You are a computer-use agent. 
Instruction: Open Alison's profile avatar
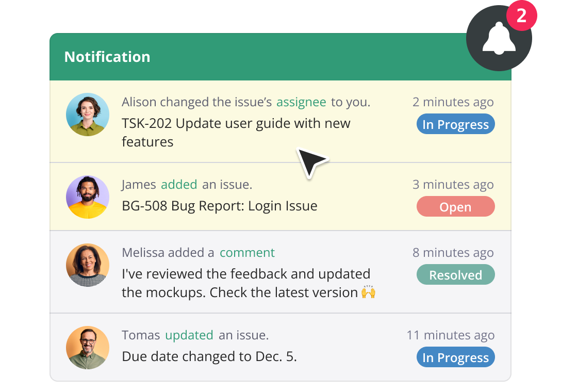(x=88, y=115)
